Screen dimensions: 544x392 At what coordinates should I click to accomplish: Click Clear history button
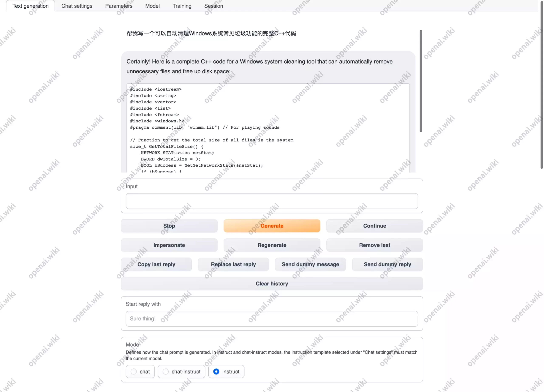point(272,283)
